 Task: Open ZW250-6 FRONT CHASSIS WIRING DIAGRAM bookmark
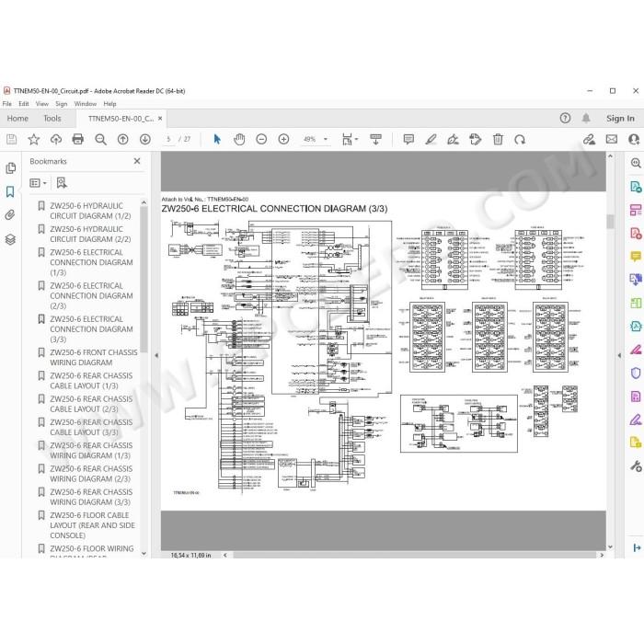[x=93, y=357]
